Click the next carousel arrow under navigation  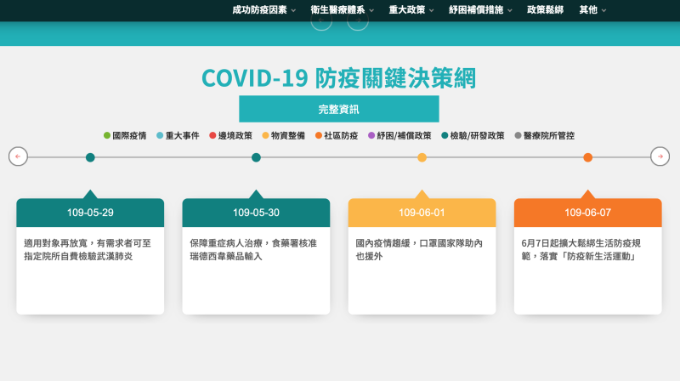click(358, 20)
